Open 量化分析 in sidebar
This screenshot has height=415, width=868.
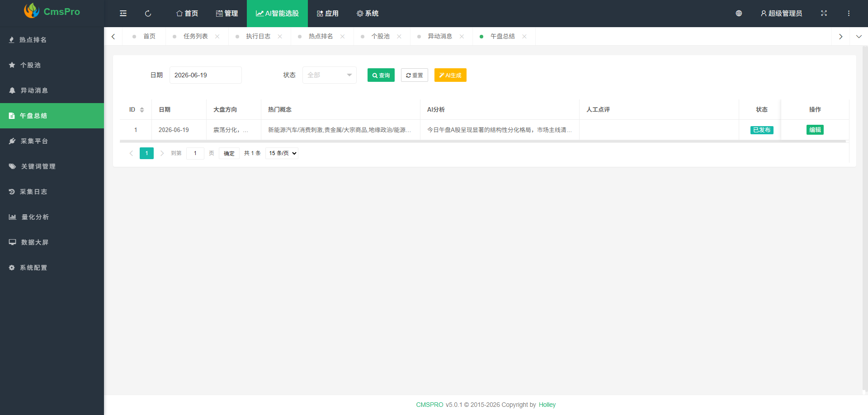[52, 217]
